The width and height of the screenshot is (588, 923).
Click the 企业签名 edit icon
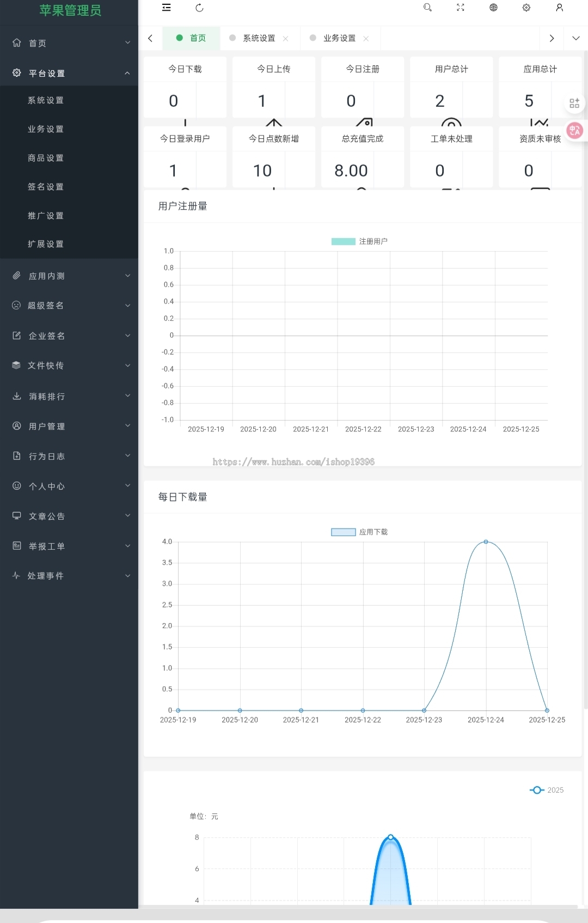pos(17,336)
